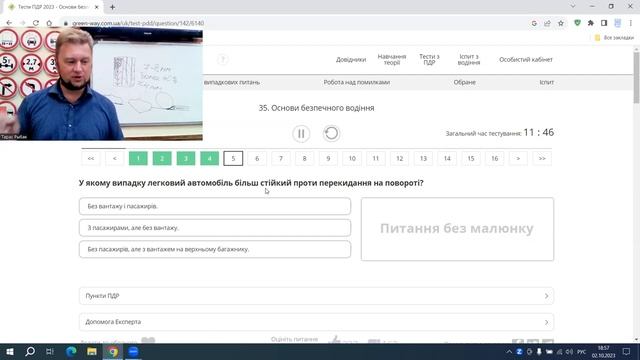Choose answer with cargo on roof rack
The image size is (640, 360).
click(215, 249)
